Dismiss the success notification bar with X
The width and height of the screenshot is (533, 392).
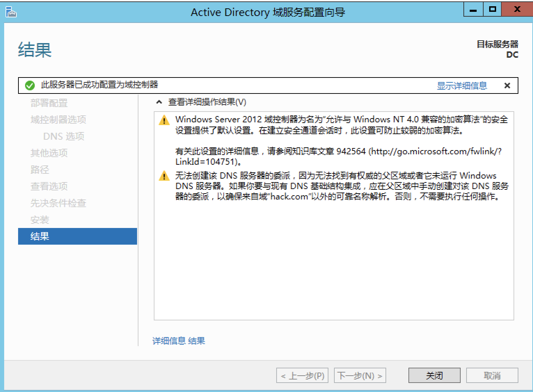[x=507, y=85]
